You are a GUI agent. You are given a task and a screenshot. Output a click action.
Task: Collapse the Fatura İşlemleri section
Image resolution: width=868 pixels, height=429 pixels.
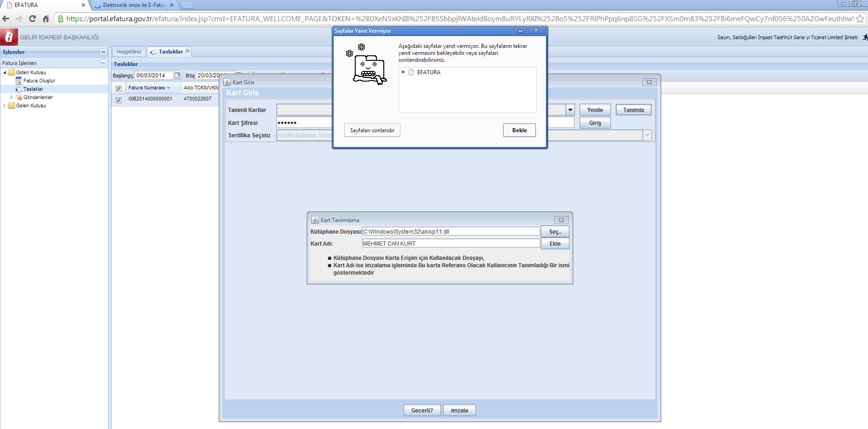[103, 63]
